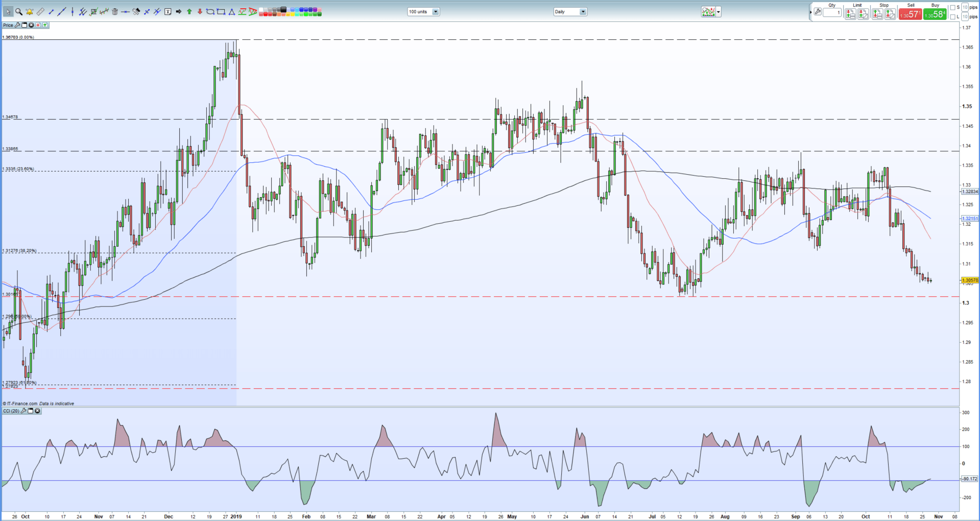980x521 pixels.
Task: Move Price panel down with red arrow
Action: [38, 25]
